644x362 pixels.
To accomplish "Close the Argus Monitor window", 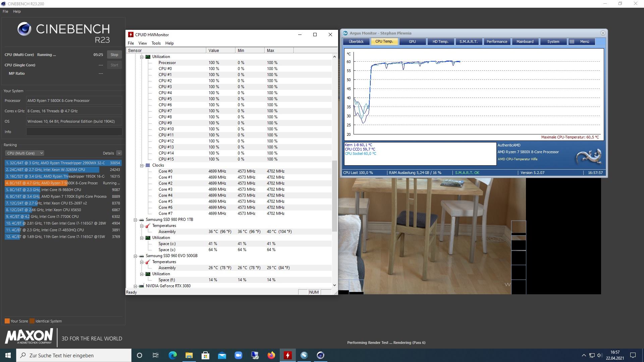I will (x=603, y=33).
